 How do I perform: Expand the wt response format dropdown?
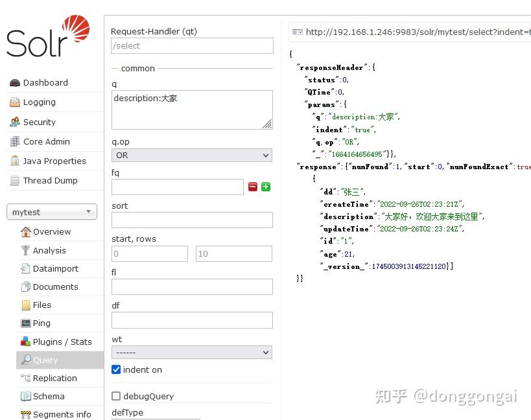(191, 352)
